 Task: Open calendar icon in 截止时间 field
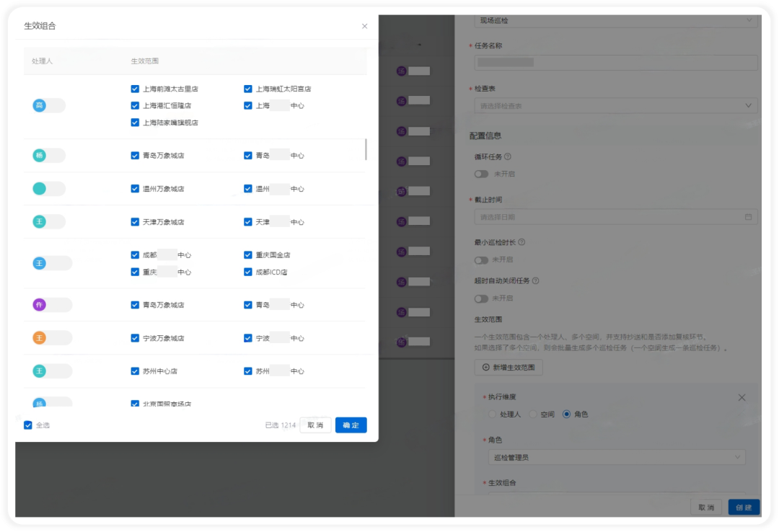748,217
